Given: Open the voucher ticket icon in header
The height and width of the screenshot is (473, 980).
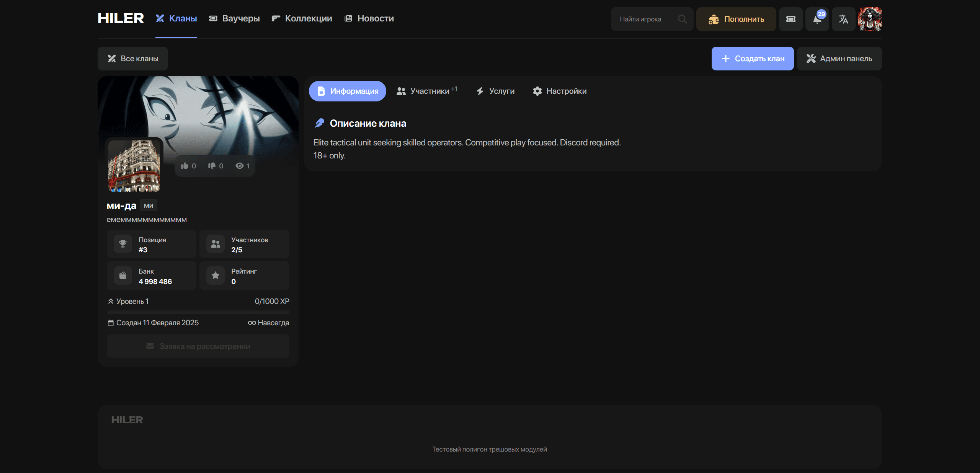Looking at the screenshot, I should coord(791,19).
